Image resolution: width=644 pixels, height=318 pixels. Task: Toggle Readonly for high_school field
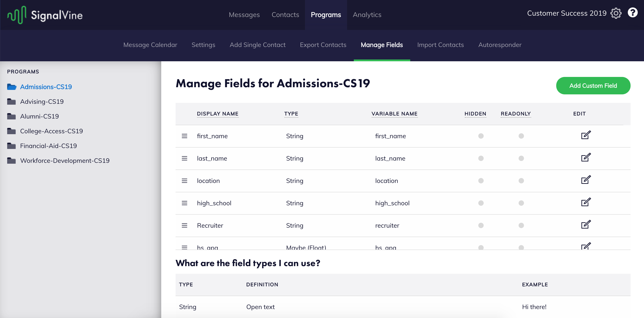[x=521, y=203]
